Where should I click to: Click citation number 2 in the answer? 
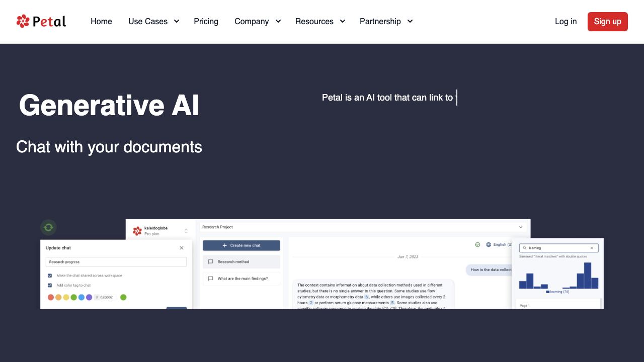click(311, 303)
